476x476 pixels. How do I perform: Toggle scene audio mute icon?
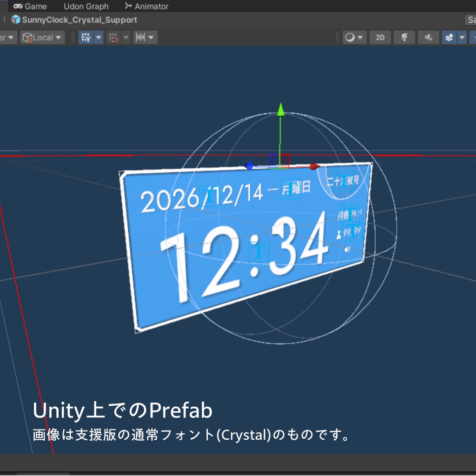pyautogui.click(x=428, y=38)
